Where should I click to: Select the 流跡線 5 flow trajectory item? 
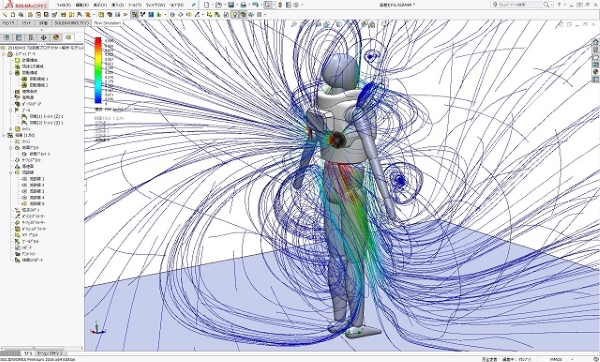point(37,204)
